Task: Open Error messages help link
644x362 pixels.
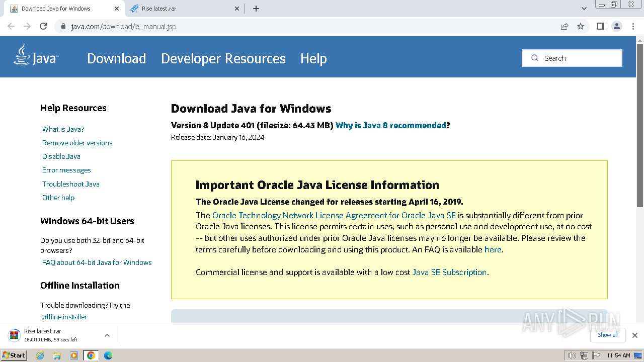Action: pos(66,170)
